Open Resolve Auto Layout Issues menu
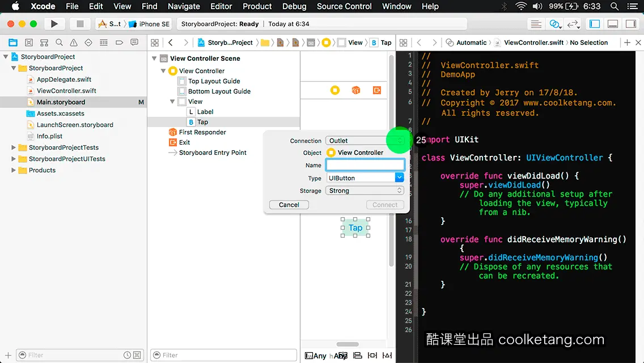The image size is (644, 363). (x=387, y=355)
